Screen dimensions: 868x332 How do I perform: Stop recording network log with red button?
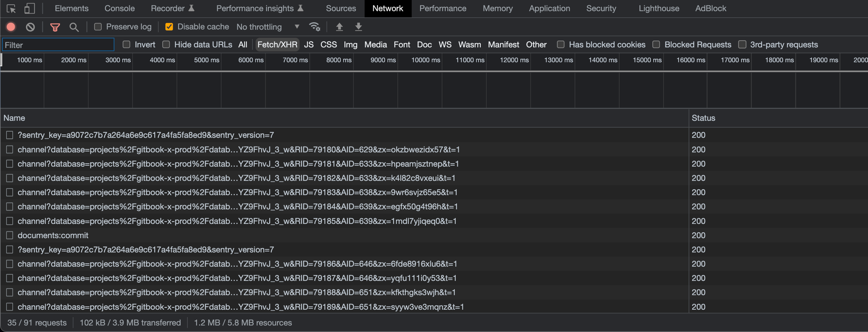pos(11,27)
